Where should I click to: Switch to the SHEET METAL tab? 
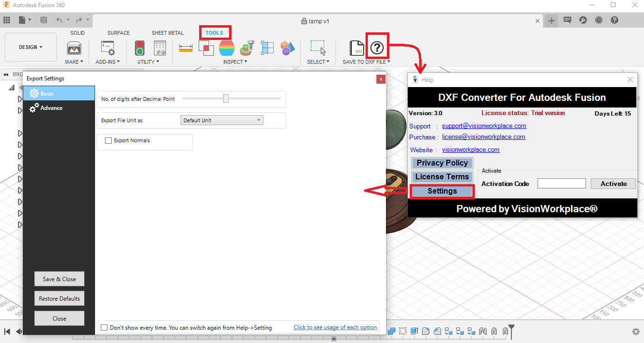(168, 33)
